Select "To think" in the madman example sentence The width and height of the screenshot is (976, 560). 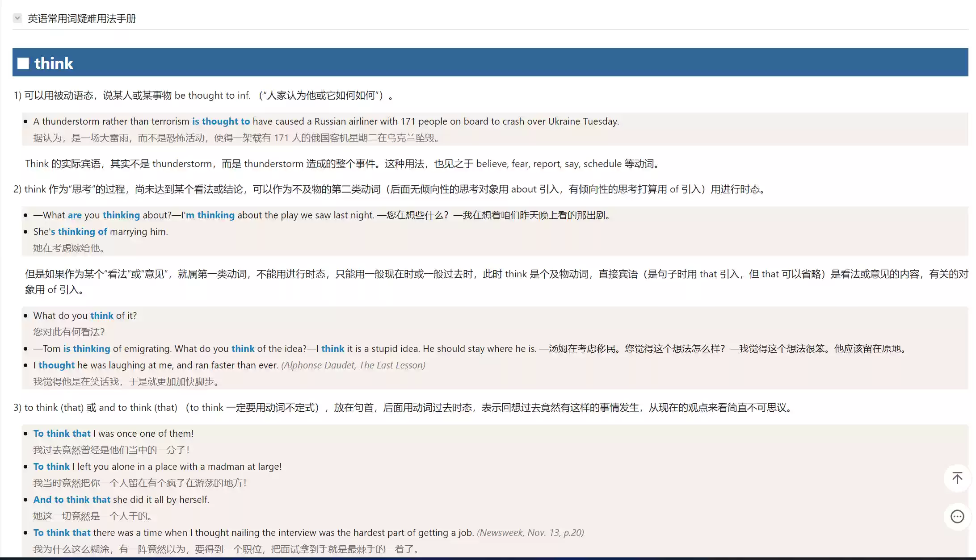51,466
